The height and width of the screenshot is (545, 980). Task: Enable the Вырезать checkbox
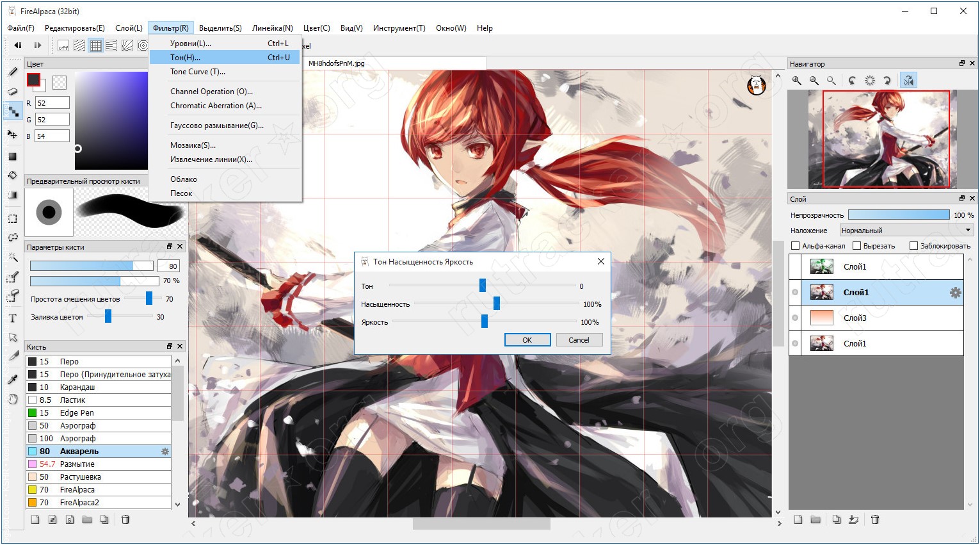(x=857, y=246)
